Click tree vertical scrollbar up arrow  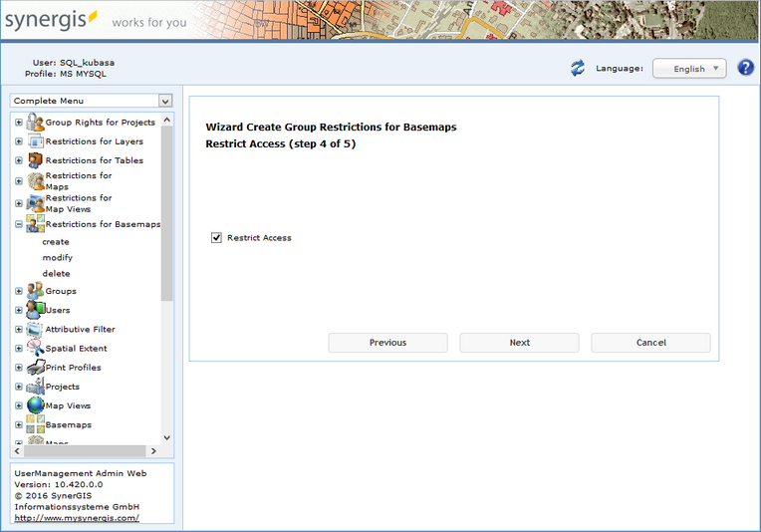click(x=167, y=120)
